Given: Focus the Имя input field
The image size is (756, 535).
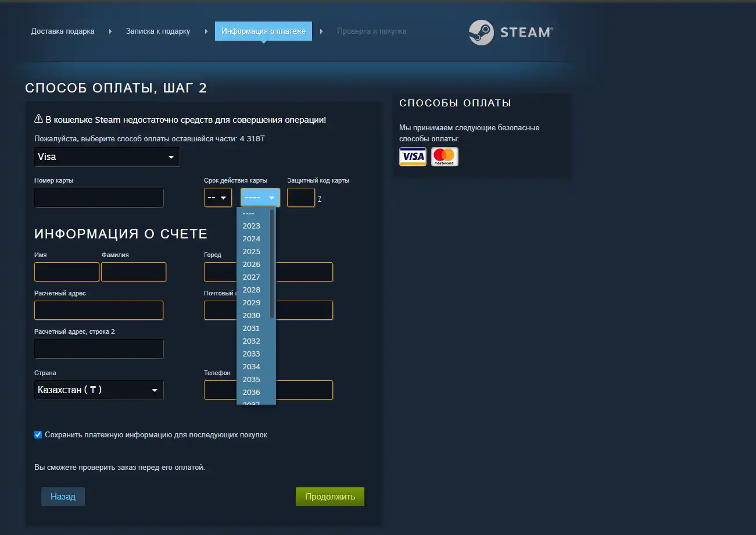Looking at the screenshot, I should (x=67, y=272).
